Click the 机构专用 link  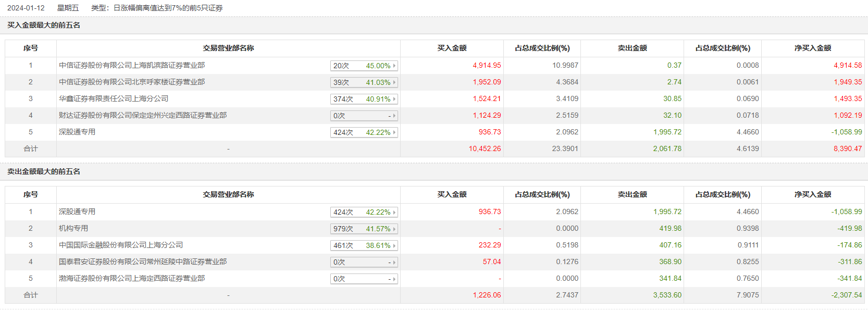73,228
